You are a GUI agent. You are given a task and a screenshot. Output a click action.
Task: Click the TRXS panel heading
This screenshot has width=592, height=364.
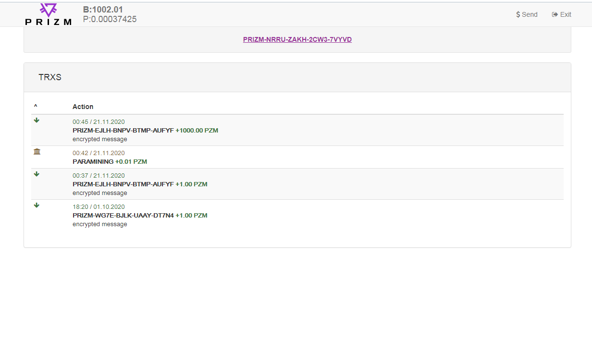tap(50, 77)
